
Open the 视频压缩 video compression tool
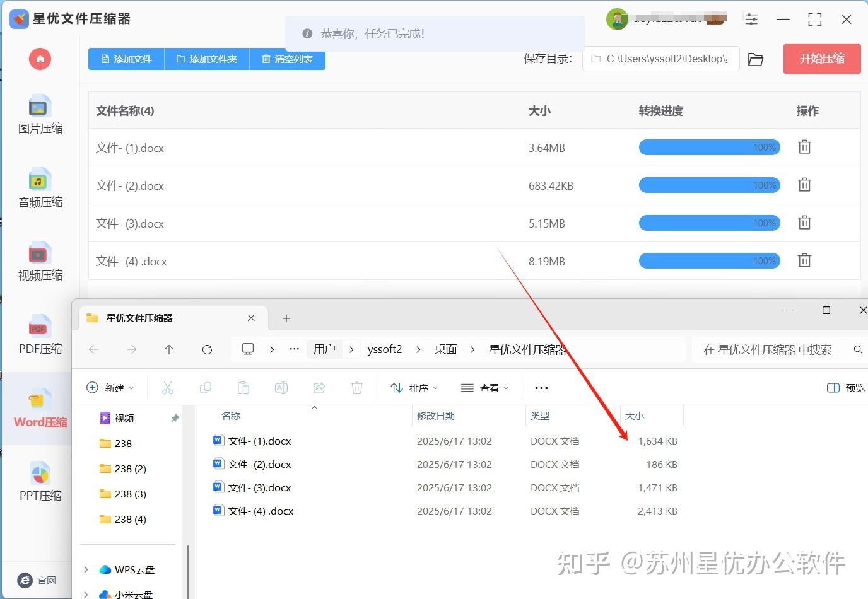tap(40, 261)
